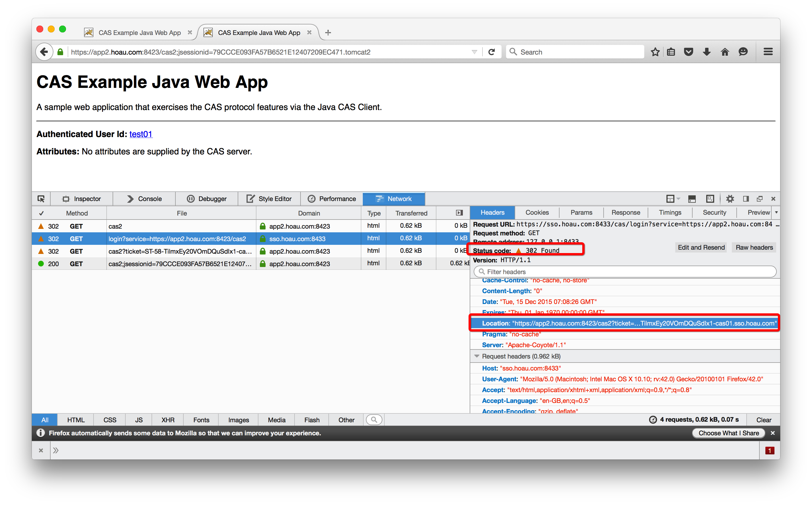Screen dimensions: 812x505
Task: Enable responsive design mode icon
Action: [x=710, y=199]
